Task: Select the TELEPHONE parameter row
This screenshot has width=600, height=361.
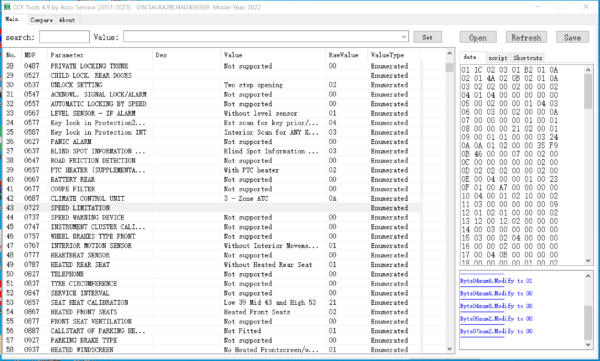Action: (x=212, y=274)
